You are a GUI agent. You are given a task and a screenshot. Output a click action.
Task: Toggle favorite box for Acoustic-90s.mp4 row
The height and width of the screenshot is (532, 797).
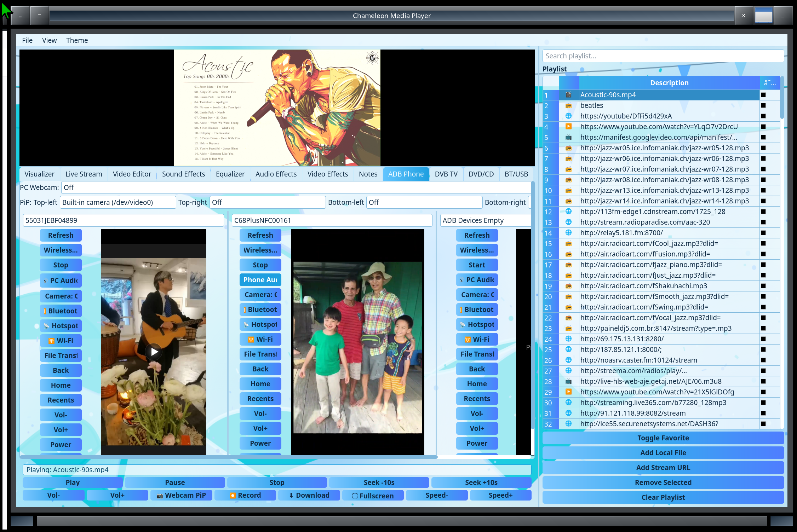point(763,95)
